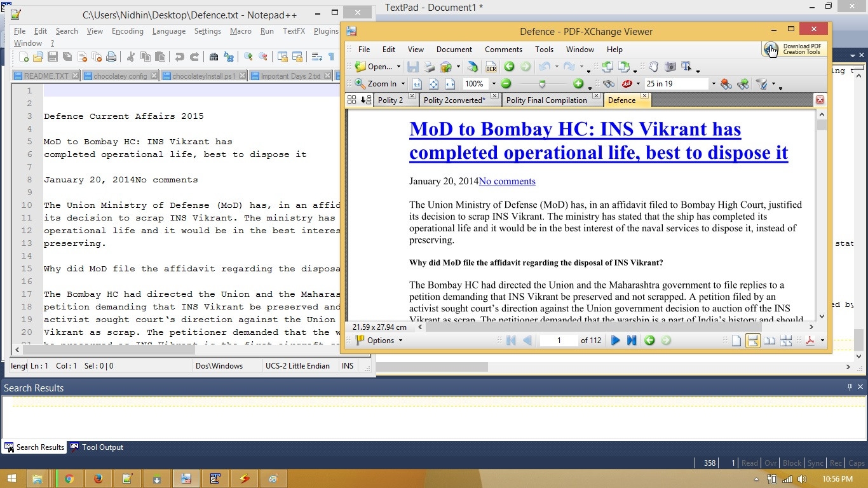Open the Open... dropdown arrow in PDF-XChange
Image resolution: width=868 pixels, height=488 pixels.
[398, 67]
